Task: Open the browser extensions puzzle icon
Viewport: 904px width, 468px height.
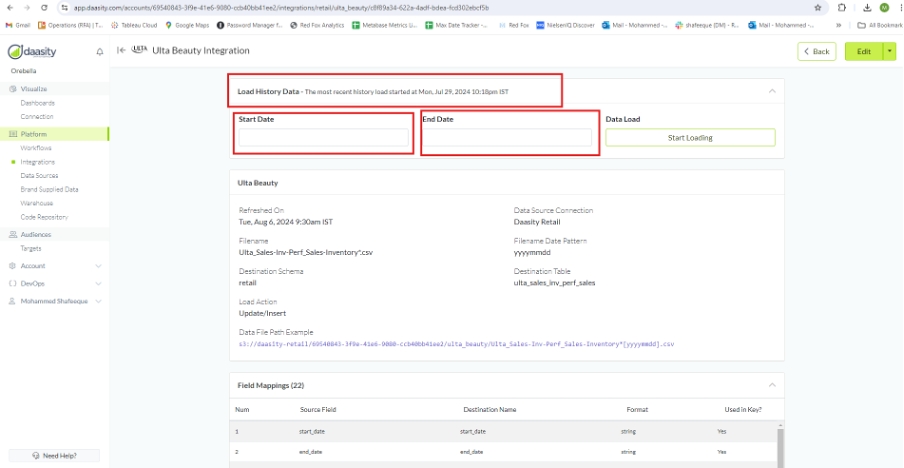Action: (x=841, y=7)
